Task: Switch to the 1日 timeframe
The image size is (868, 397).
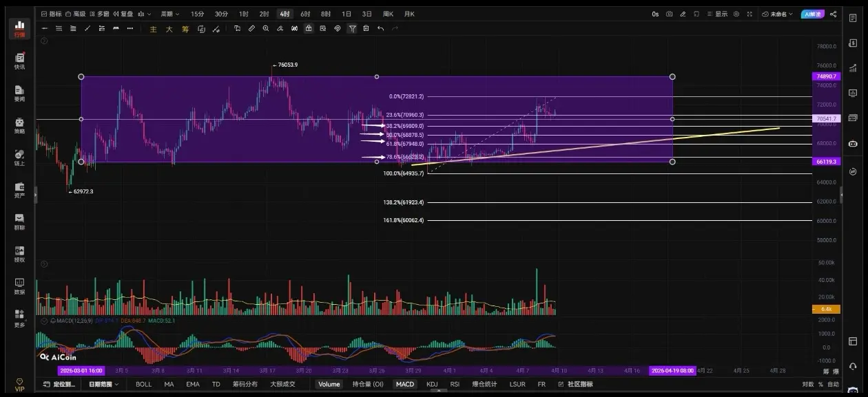Action: click(347, 14)
